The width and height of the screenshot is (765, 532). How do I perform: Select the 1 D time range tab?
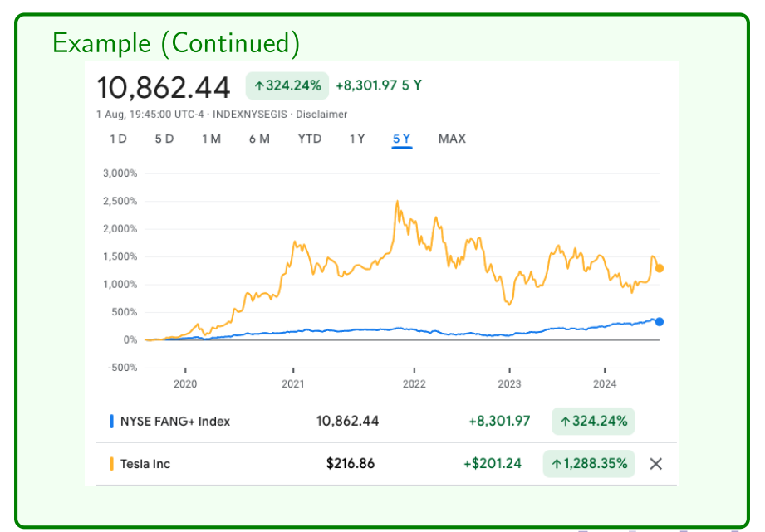pos(118,139)
